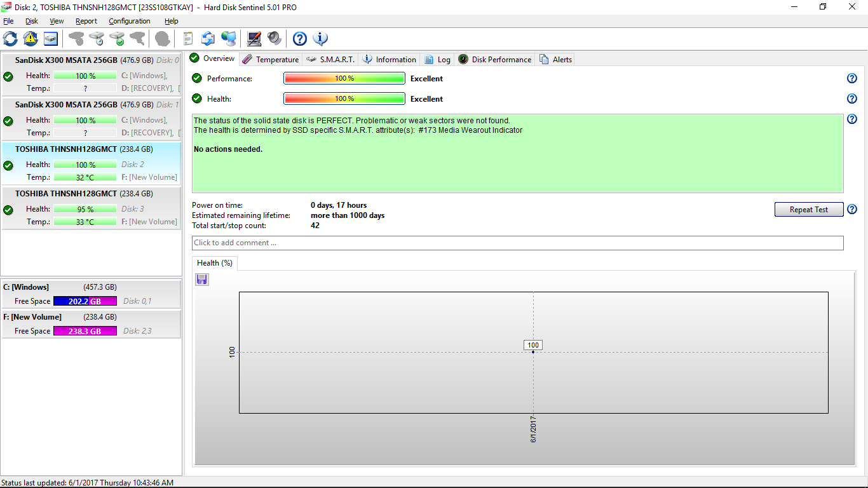868x488 pixels.
Task: Click green check icon of Toshiba Disk 3
Action: [8, 210]
